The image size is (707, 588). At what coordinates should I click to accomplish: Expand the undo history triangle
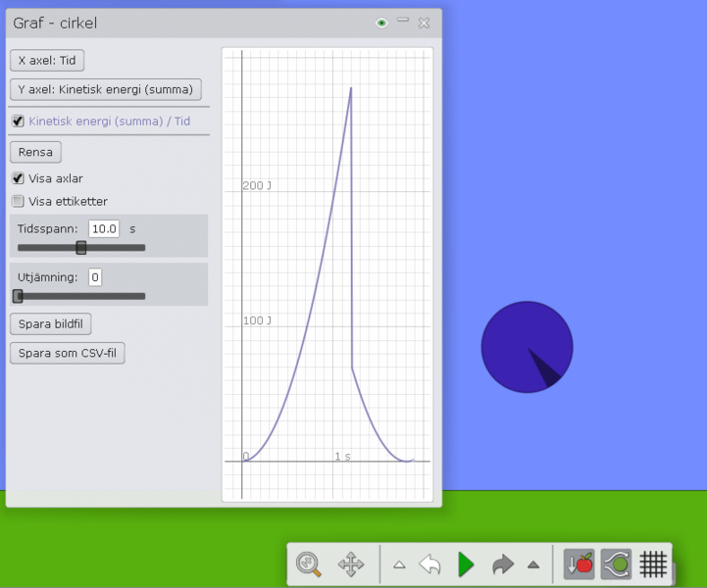(399, 564)
